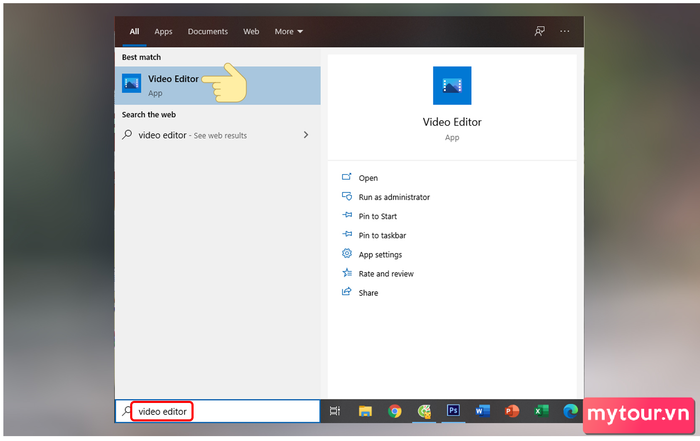Select Pin to Start
The height and width of the screenshot is (441, 700).
pyautogui.click(x=378, y=216)
